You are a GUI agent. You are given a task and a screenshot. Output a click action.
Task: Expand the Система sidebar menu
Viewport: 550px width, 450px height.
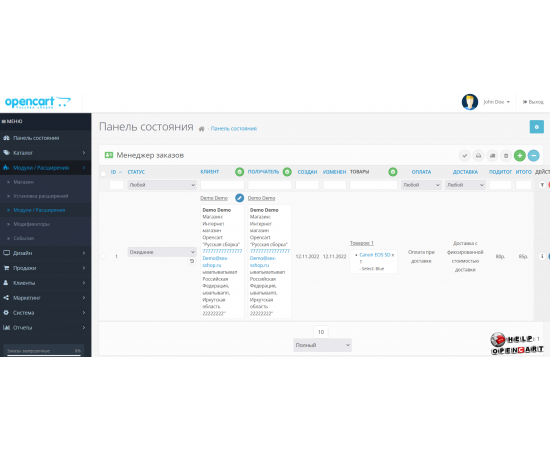[46, 313]
